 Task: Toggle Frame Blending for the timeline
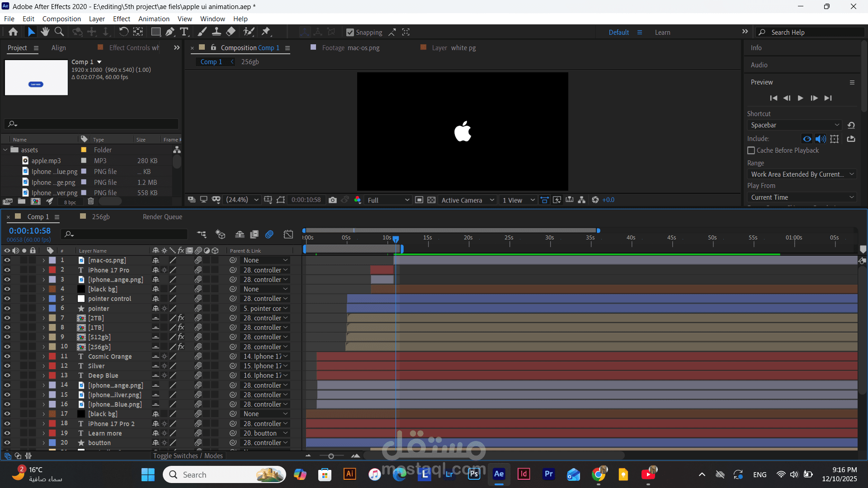pos(255,234)
